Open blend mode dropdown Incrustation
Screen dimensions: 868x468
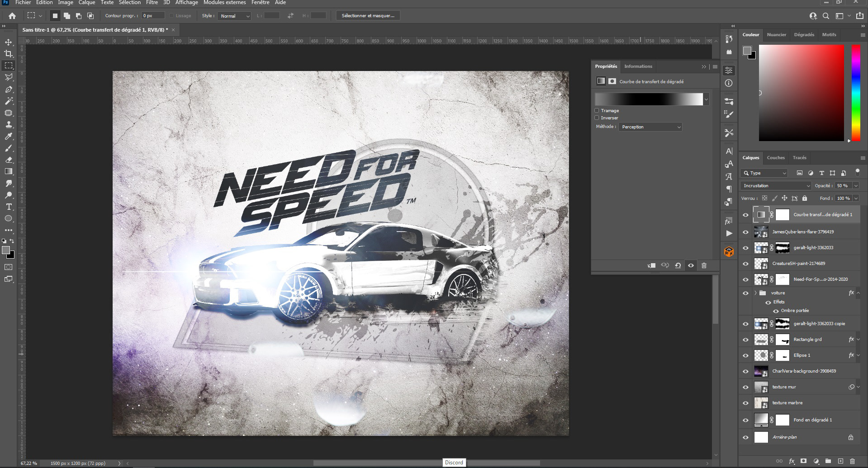coord(776,185)
